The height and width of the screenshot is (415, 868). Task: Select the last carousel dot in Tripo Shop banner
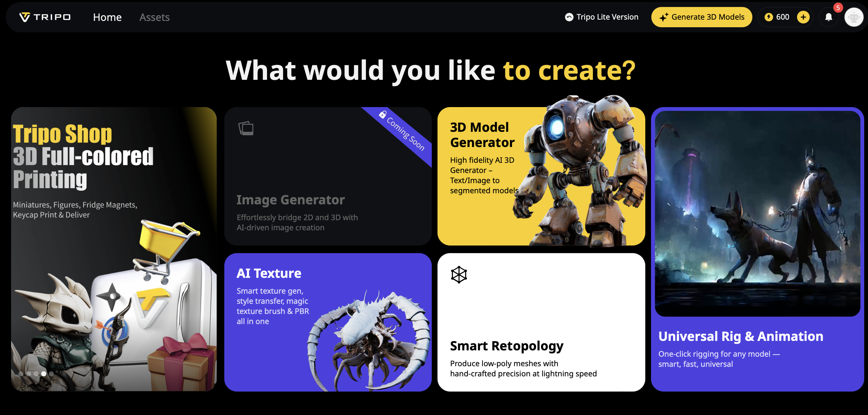pos(51,374)
